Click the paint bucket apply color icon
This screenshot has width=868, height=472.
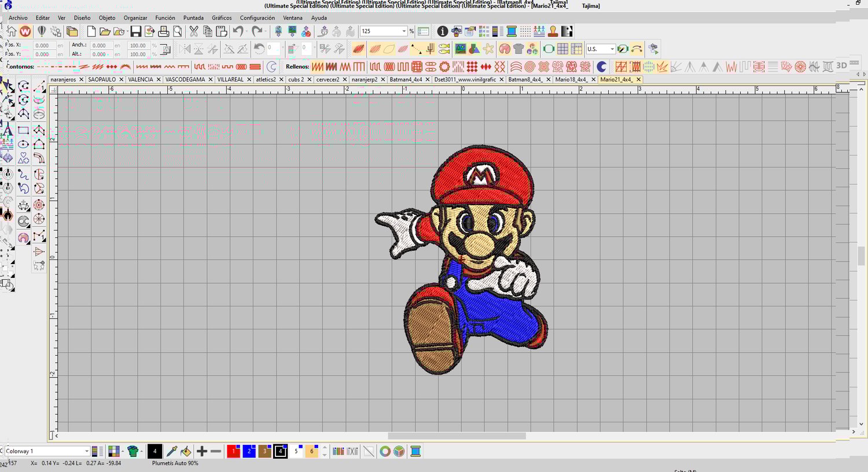click(x=186, y=451)
